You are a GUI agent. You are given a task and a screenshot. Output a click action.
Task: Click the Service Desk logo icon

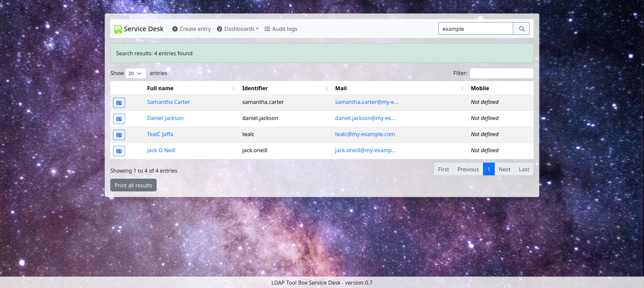point(118,29)
